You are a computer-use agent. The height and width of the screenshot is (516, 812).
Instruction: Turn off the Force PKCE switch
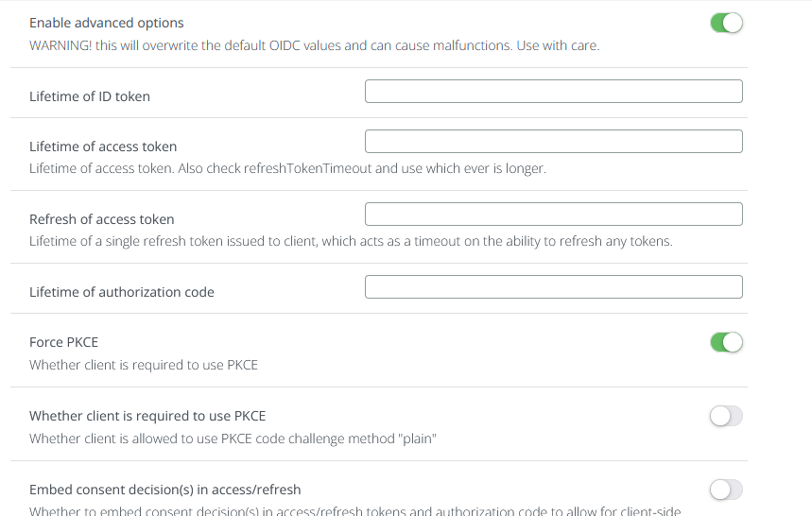726,342
